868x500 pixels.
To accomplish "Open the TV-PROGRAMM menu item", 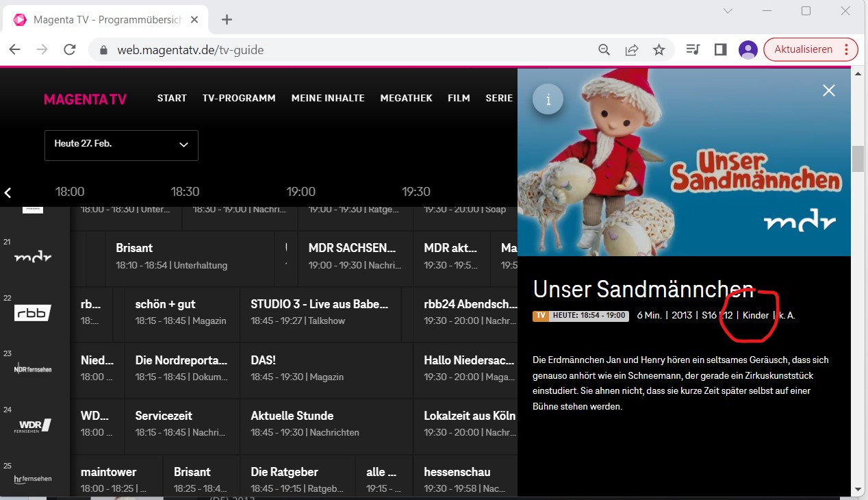I will 239,98.
